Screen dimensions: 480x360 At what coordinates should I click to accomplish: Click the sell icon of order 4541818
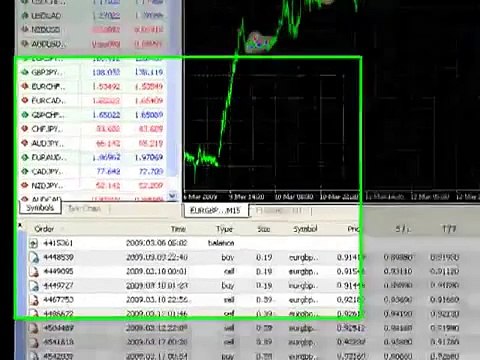(33, 342)
